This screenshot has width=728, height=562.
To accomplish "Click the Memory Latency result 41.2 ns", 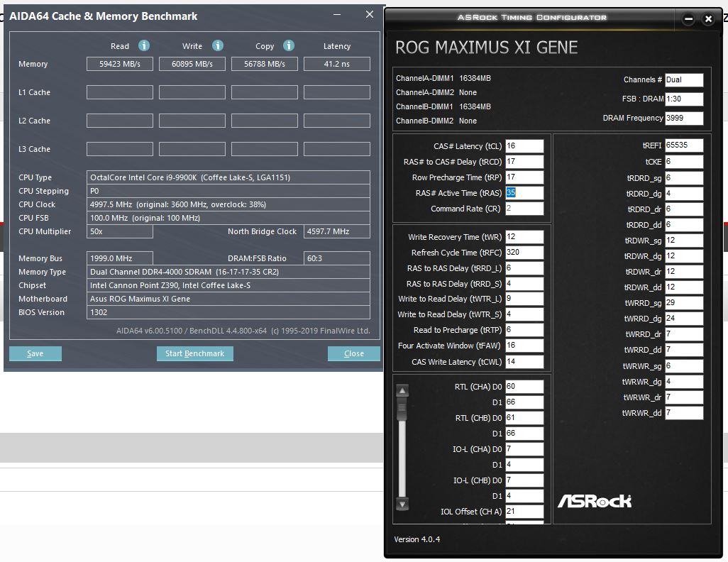I will click(337, 64).
